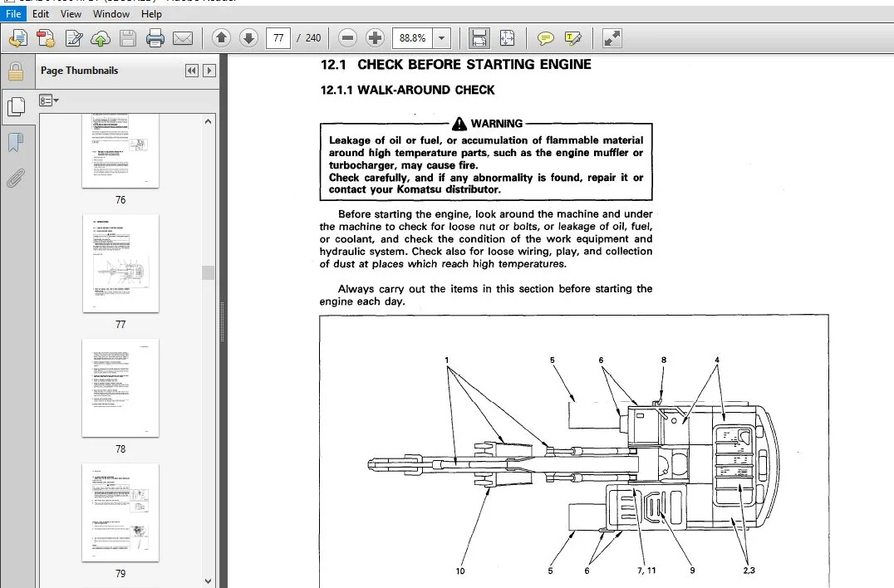The image size is (894, 588).
Task: Go to next page with down arrow
Action: point(248,38)
